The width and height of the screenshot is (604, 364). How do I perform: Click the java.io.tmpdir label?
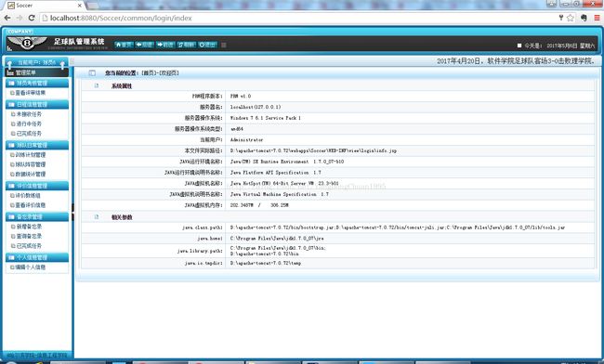[x=204, y=263]
